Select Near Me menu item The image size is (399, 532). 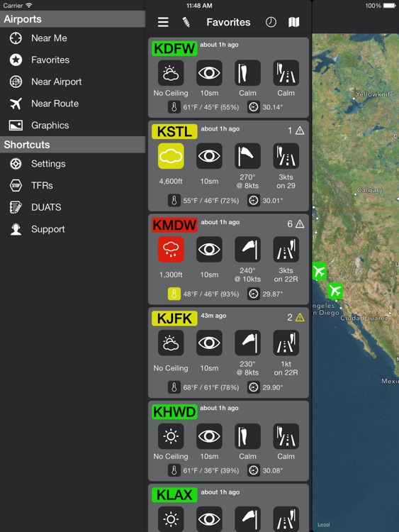tap(72, 38)
